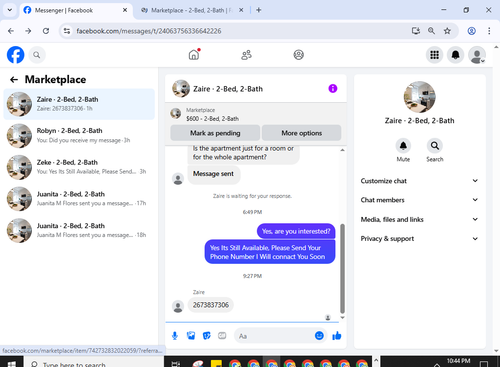Viewport: 500px width, 367px height.
Task: Open the notifications bell in header
Action: pyautogui.click(x=455, y=55)
